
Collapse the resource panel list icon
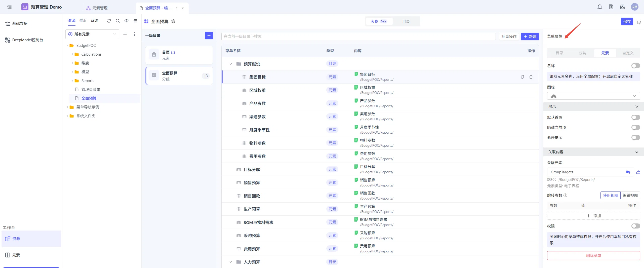pos(135,21)
